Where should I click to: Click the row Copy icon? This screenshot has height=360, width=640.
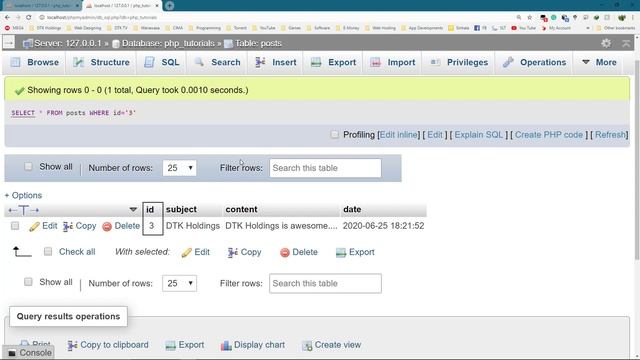68,227
